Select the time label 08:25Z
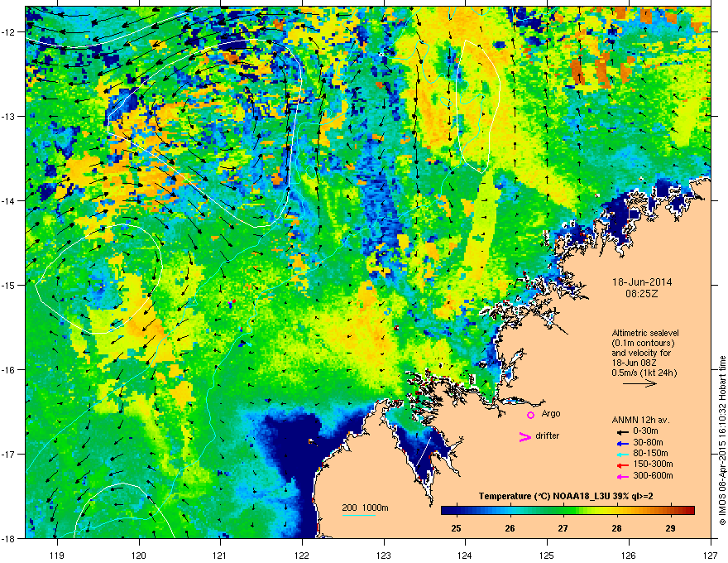The height and width of the screenshot is (563, 728). pos(642,294)
